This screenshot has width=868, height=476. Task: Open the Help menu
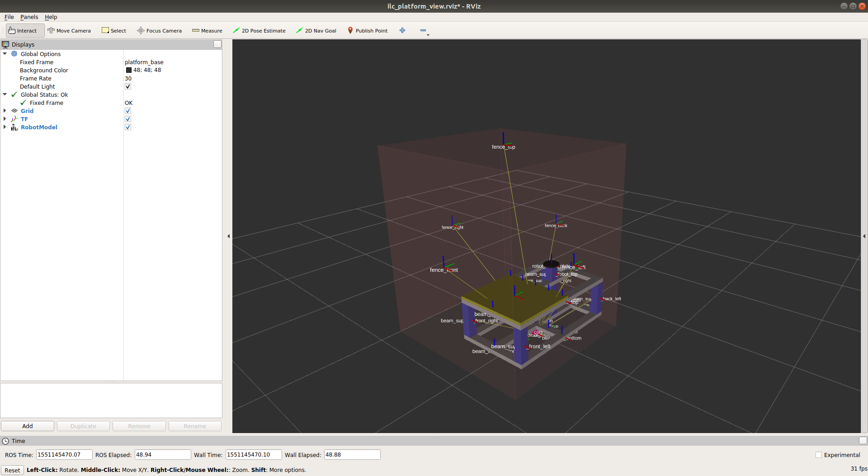[51, 17]
